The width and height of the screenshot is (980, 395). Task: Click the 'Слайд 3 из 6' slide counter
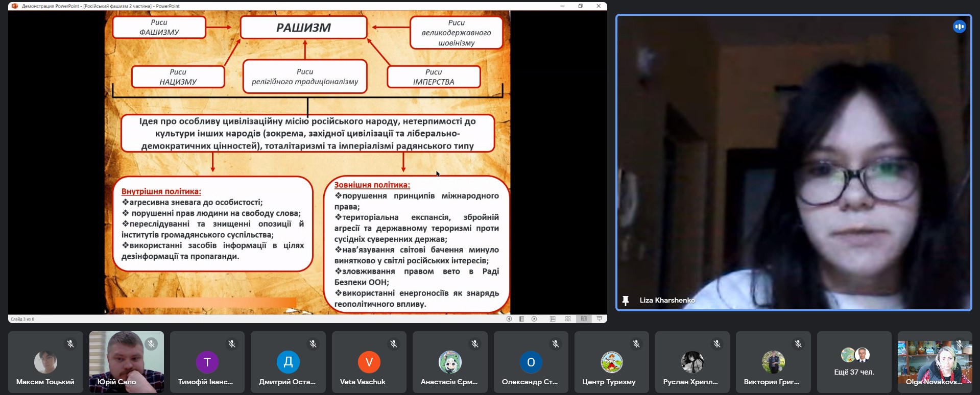[x=22, y=319]
